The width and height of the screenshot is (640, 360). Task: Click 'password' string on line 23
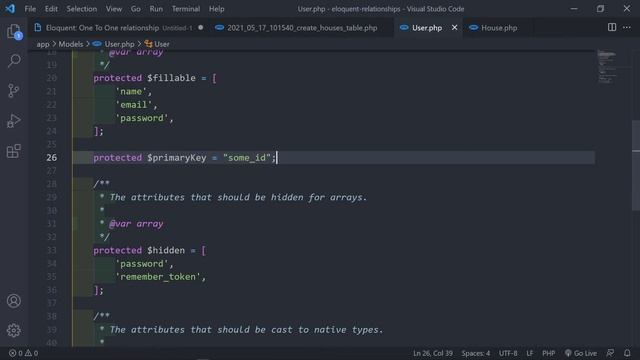142,118
